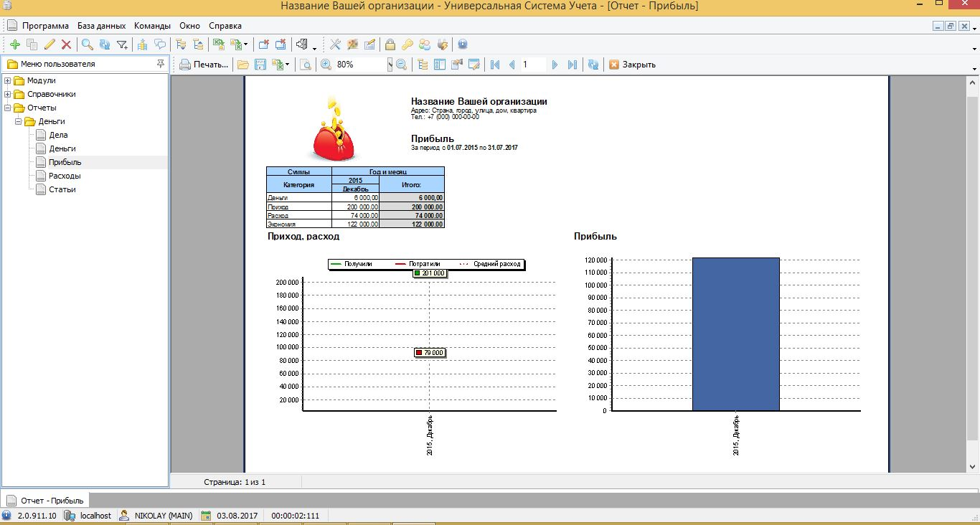Screen dimensions: 980x525
Task: Go to last page of report
Action: point(572,65)
